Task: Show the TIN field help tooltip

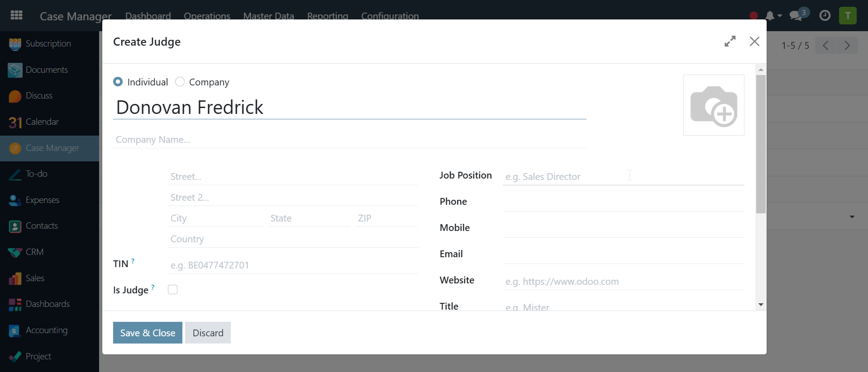Action: click(x=133, y=261)
